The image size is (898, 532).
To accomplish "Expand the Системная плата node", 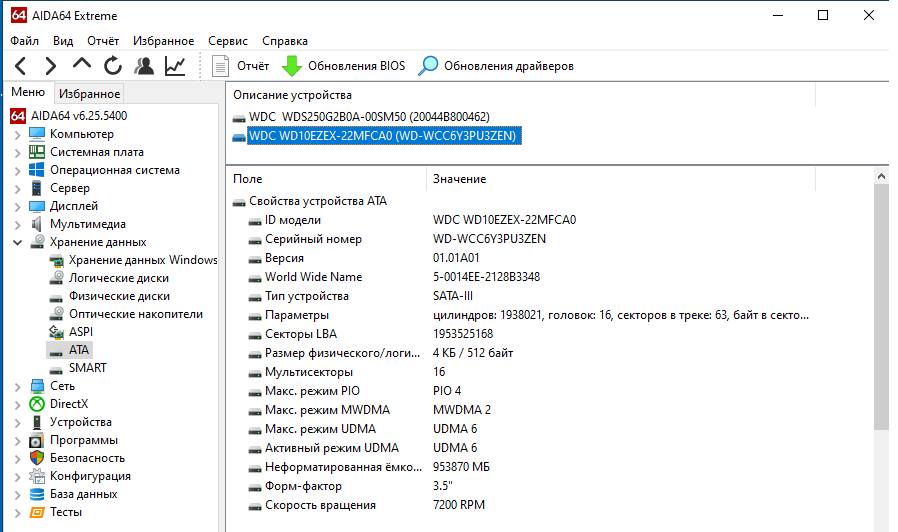I will (17, 152).
